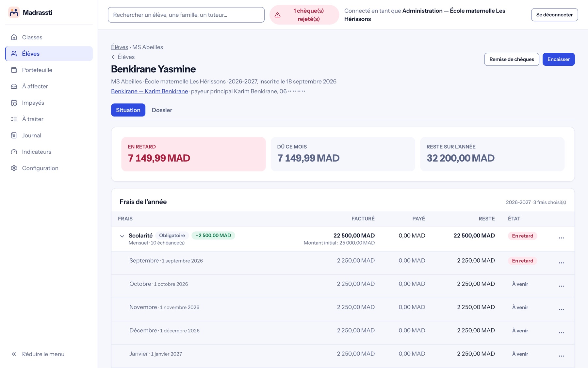
Task: Click the Obligatoire badge on Scolarité
Action: pos(172,236)
